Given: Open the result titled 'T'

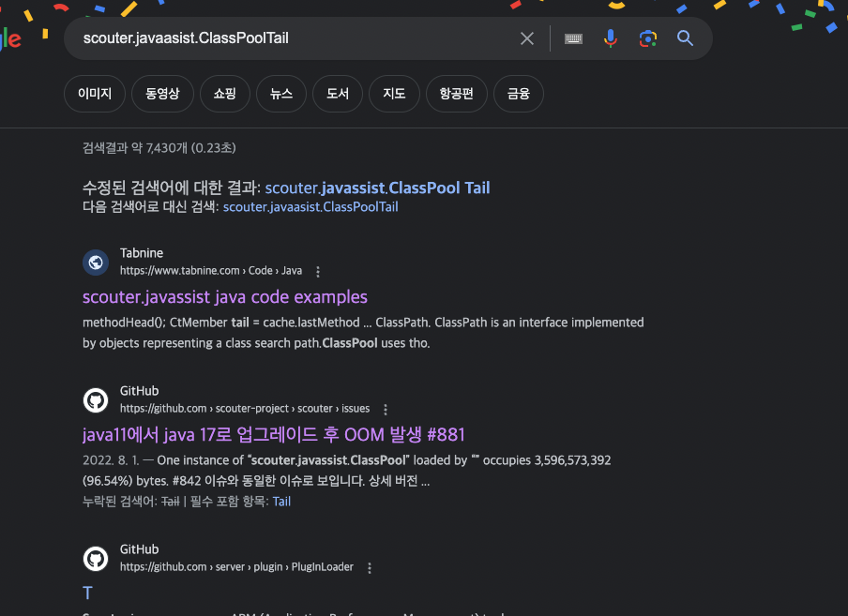Looking at the screenshot, I should (x=87, y=593).
